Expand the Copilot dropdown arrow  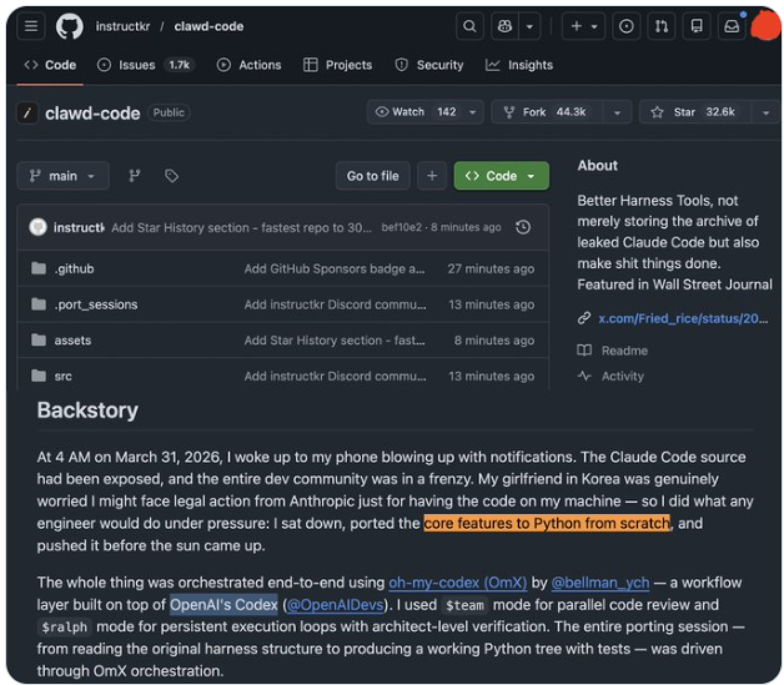(529, 26)
